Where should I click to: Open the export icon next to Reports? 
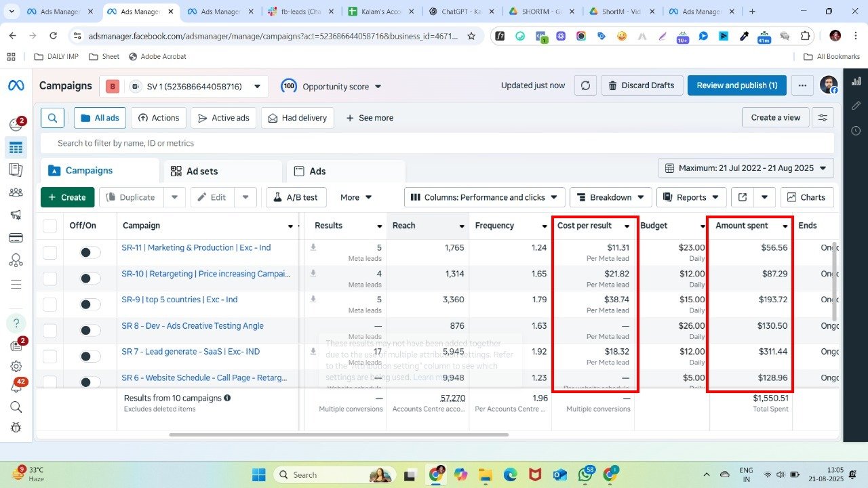[x=743, y=197]
